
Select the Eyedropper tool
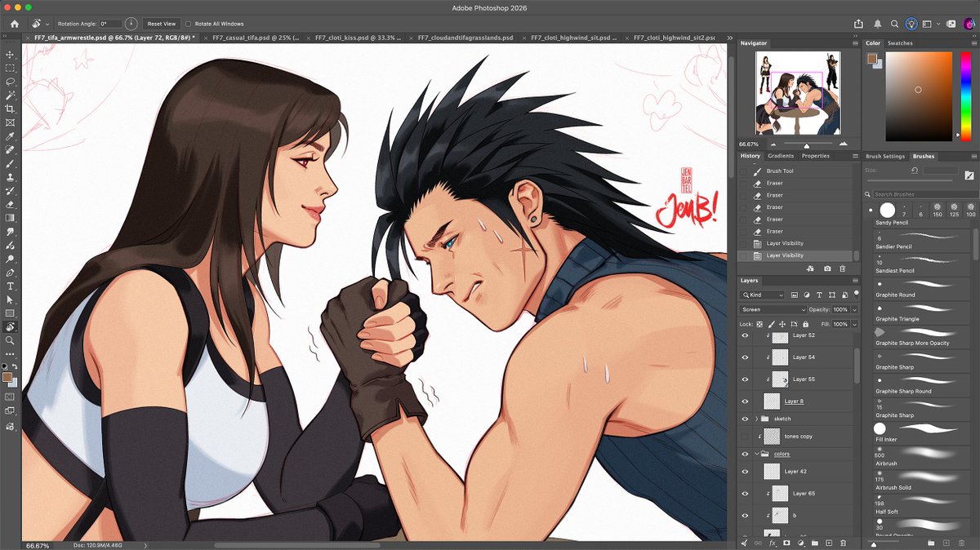tap(11, 136)
